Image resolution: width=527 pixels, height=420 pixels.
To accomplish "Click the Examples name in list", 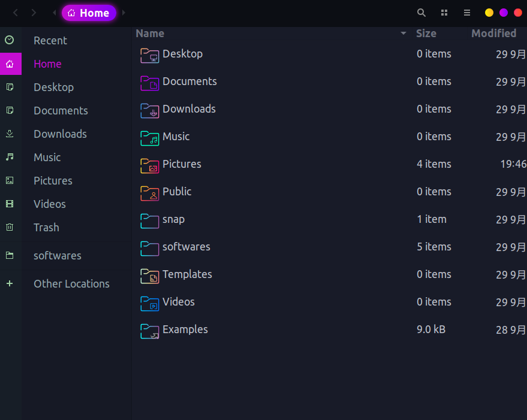I will pos(185,330).
